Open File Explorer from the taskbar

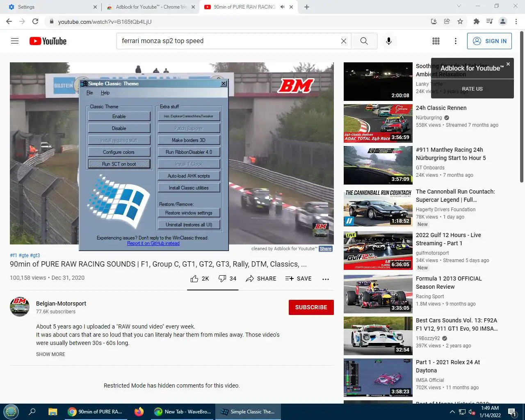[x=52, y=412]
